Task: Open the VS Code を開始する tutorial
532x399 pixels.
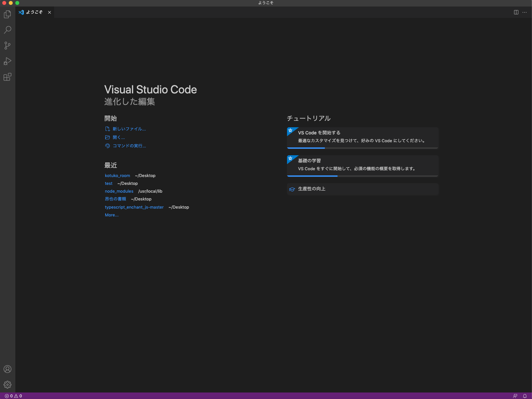Action: click(363, 138)
